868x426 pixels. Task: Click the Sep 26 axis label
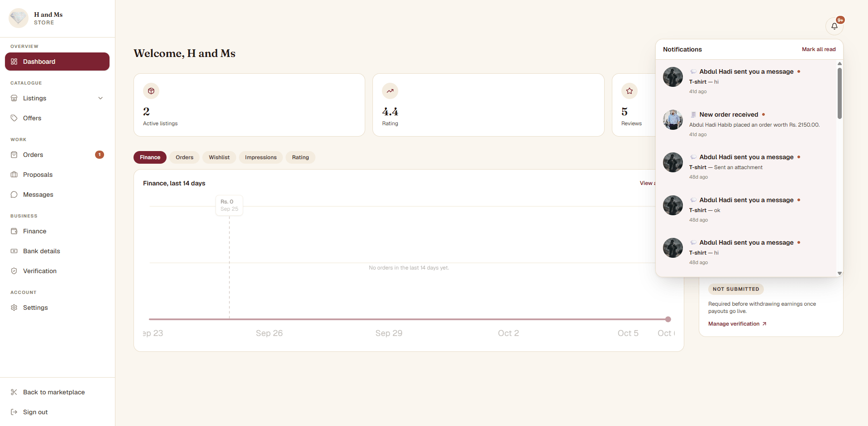click(269, 333)
